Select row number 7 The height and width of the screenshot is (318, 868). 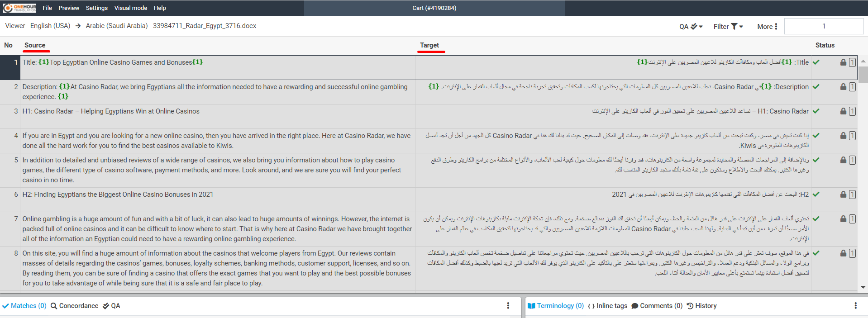tap(16, 219)
